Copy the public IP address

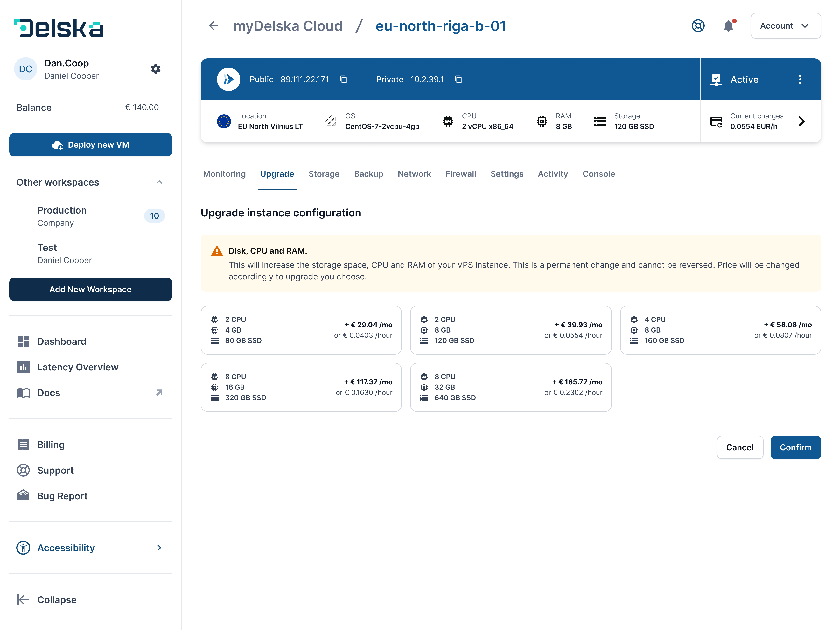343,79
